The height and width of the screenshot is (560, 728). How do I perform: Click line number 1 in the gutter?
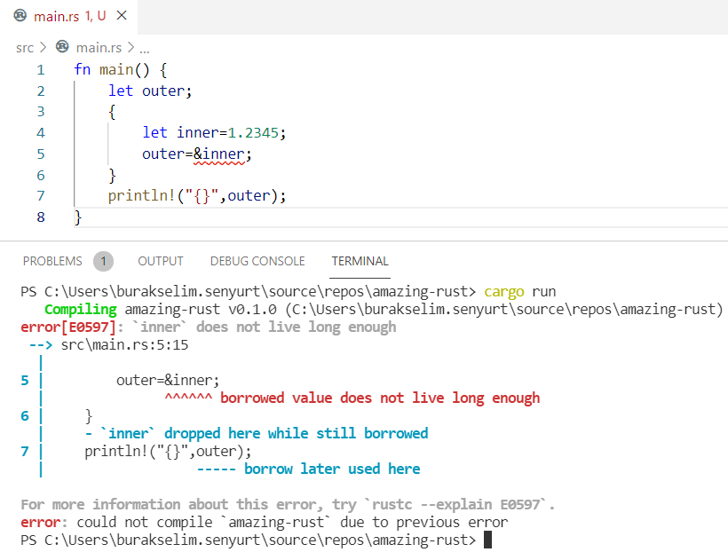click(x=40, y=69)
